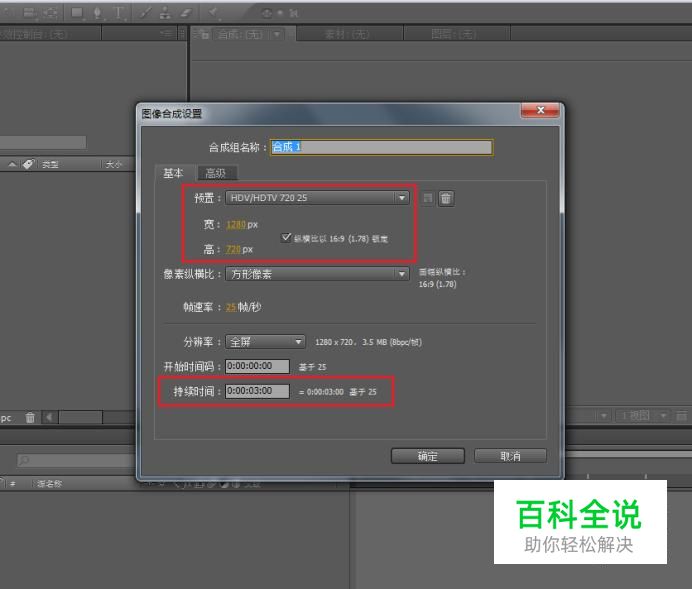Click the 确定 button

(428, 456)
